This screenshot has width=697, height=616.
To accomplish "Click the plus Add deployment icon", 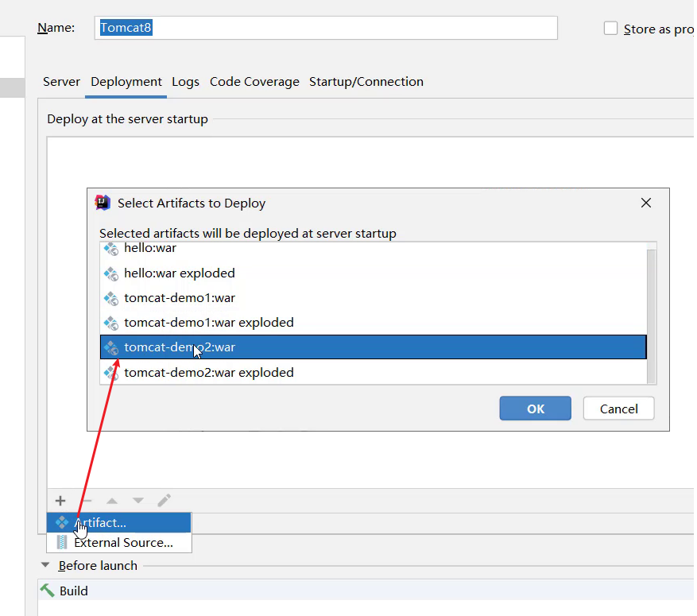I will click(60, 501).
